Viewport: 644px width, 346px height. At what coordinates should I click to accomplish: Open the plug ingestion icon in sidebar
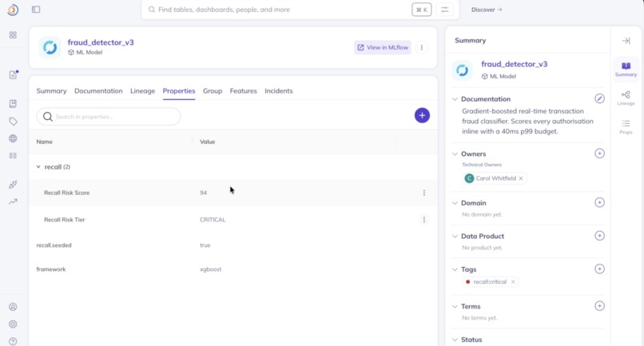(x=13, y=185)
